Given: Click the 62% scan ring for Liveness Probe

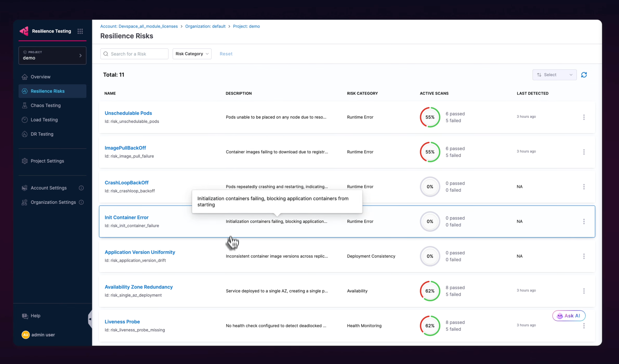Looking at the screenshot, I should click(x=430, y=326).
